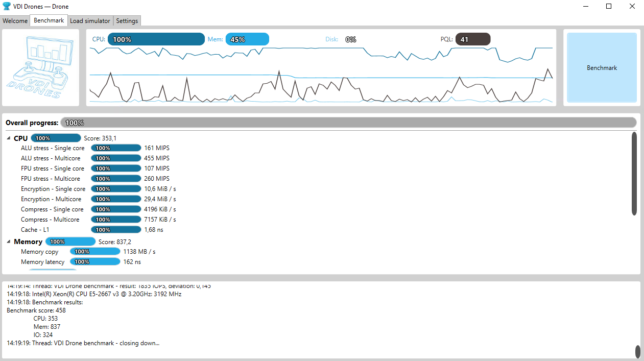Click the Memory copy progress bar
This screenshot has width=644, height=361.
point(95,252)
